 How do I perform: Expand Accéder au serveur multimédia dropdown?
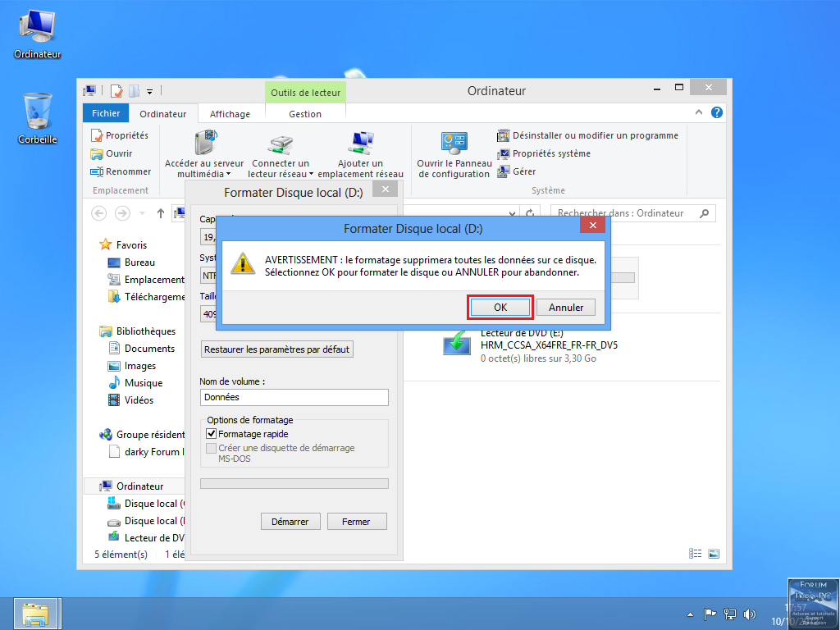click(x=228, y=174)
